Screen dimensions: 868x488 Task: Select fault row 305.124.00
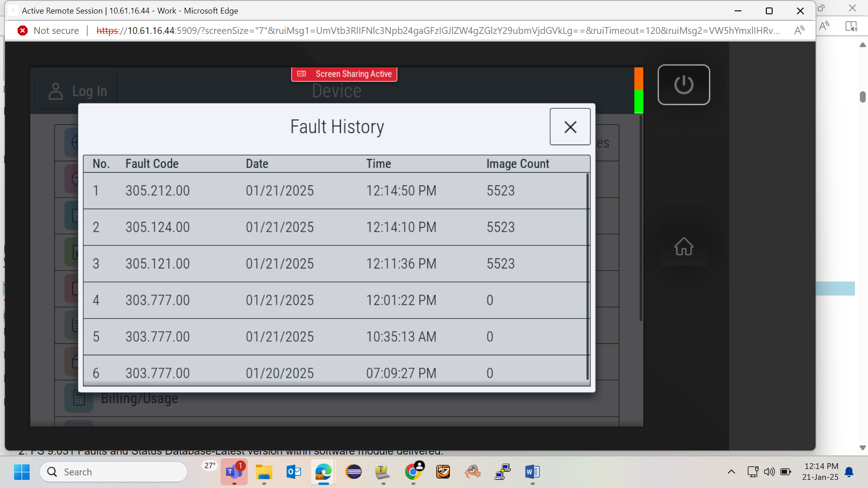335,227
